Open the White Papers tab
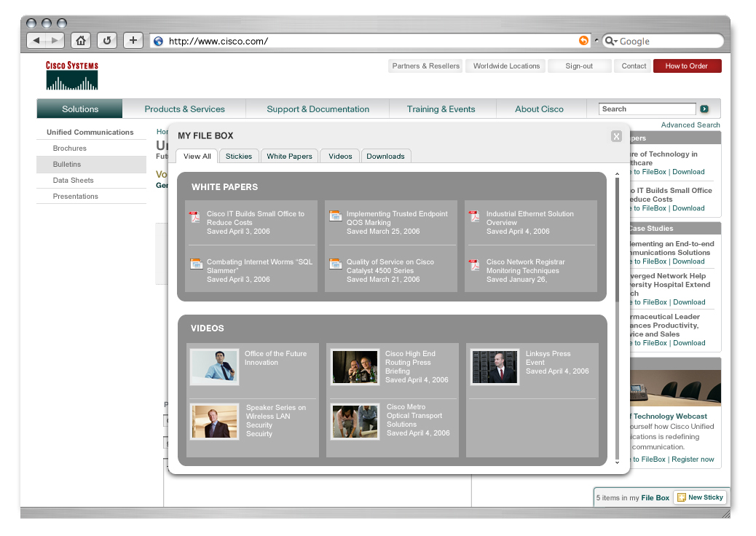Viewport: 756px width, 536px height. (289, 156)
